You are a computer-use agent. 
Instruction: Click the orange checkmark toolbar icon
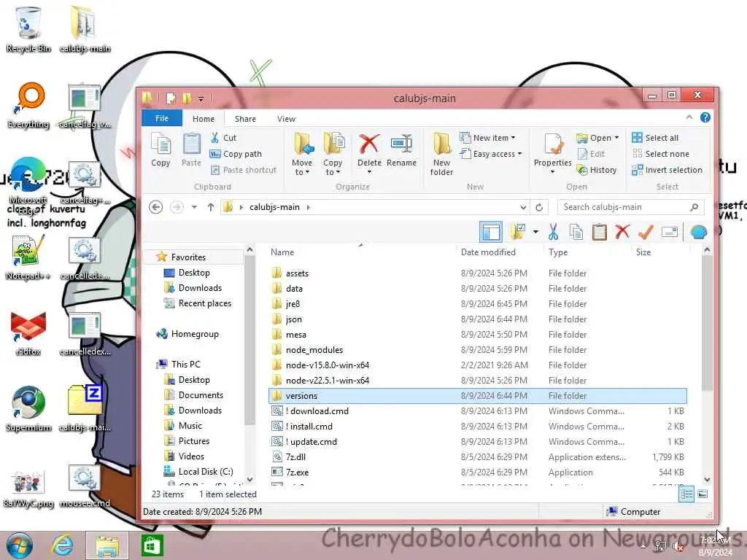click(x=646, y=232)
